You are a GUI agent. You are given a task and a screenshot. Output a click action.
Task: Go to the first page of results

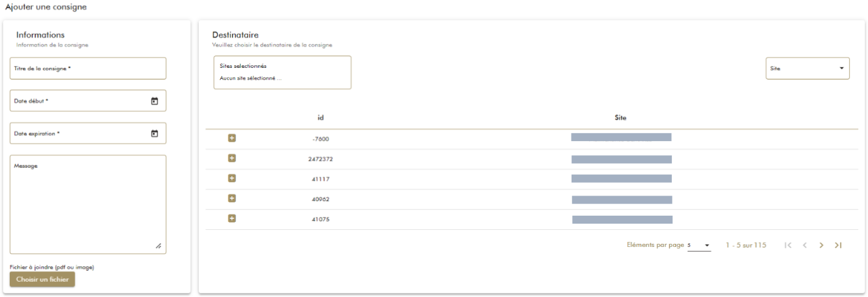pos(788,245)
